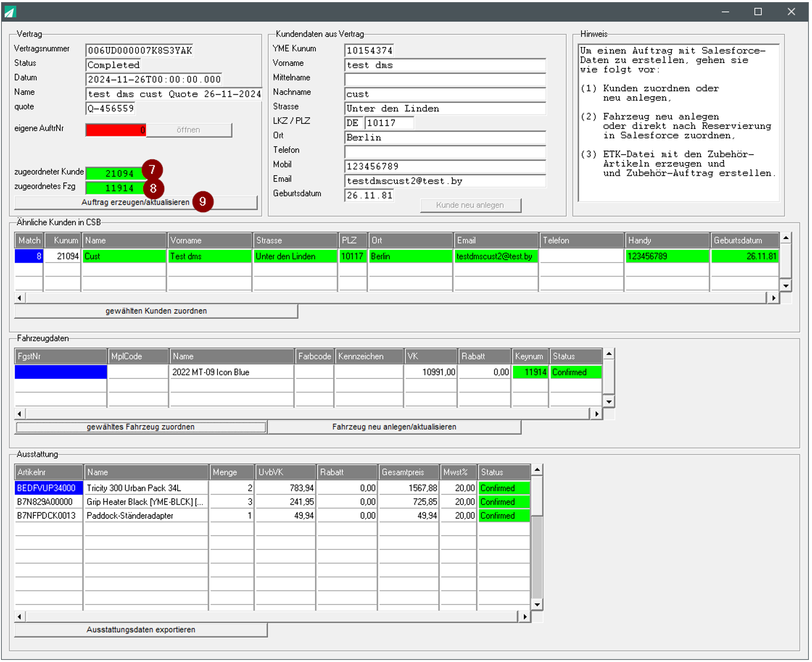The image size is (812, 662).
Task: Click down arrow of similar customers table scrollbar
Action: (x=786, y=286)
